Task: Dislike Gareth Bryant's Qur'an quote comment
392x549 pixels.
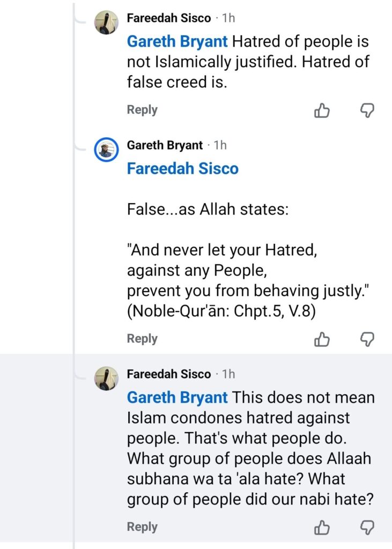Action: 366,339
